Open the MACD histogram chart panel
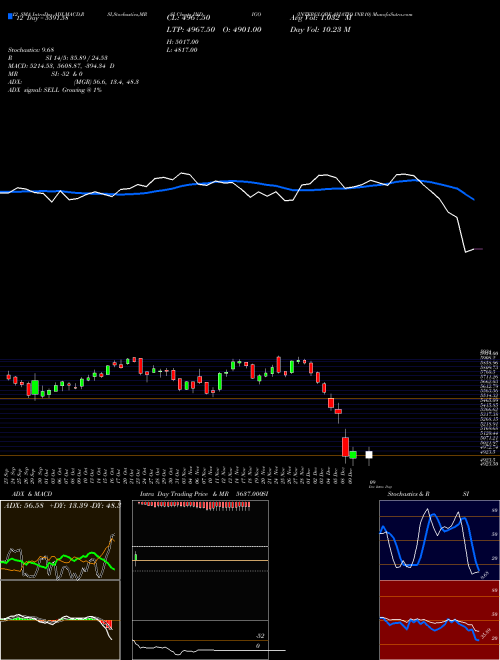The height and width of the screenshot is (660, 500). pos(60,620)
